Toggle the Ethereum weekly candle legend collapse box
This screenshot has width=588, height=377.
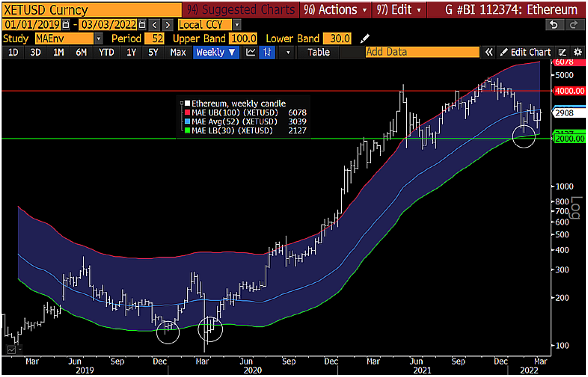182,104
